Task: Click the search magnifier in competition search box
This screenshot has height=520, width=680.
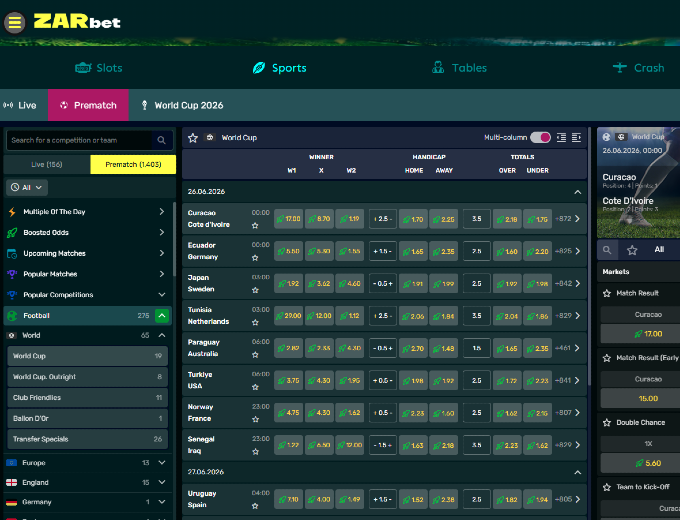Action: [161, 140]
